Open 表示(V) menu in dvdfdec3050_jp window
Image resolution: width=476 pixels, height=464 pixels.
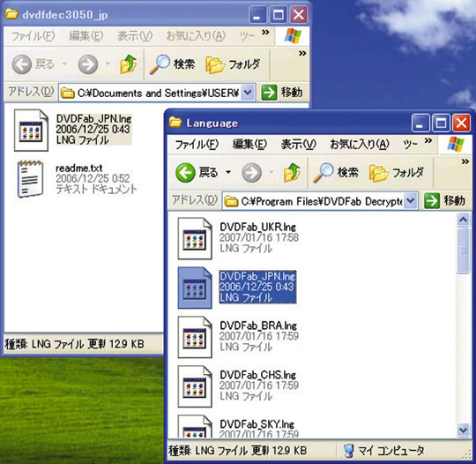click(x=135, y=36)
